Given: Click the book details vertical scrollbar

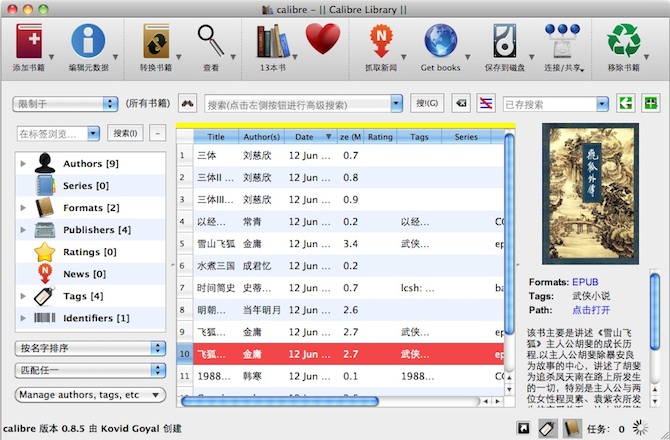Looking at the screenshot, I should pos(655,312).
